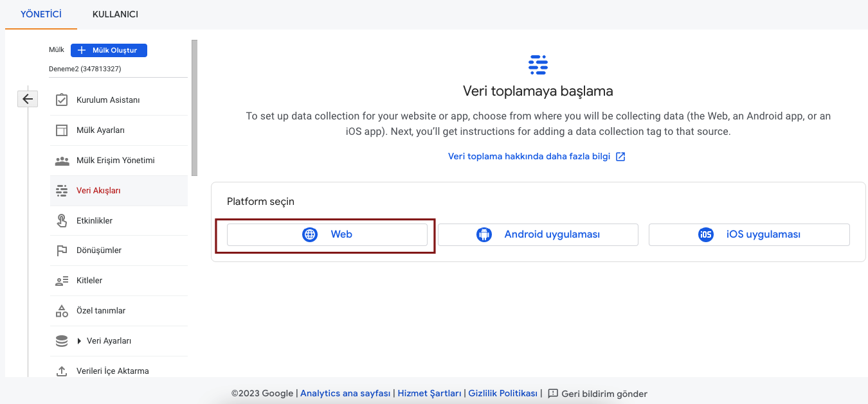Collapse the admin sidebar with the arrow
Viewport: 868px width, 404px height.
27,99
